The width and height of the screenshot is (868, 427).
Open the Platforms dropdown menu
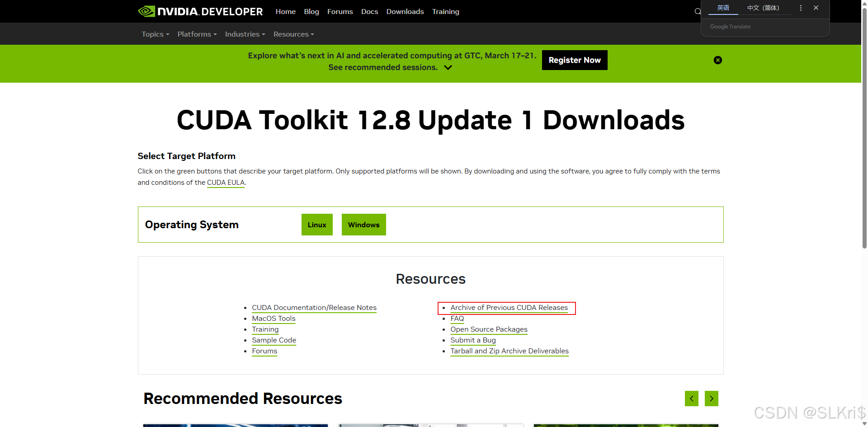[x=197, y=34]
